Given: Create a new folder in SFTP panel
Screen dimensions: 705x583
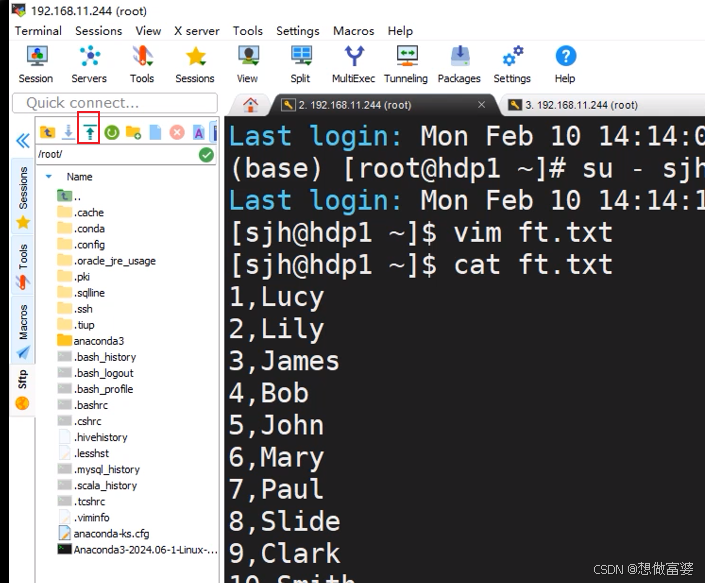Looking at the screenshot, I should point(134,132).
